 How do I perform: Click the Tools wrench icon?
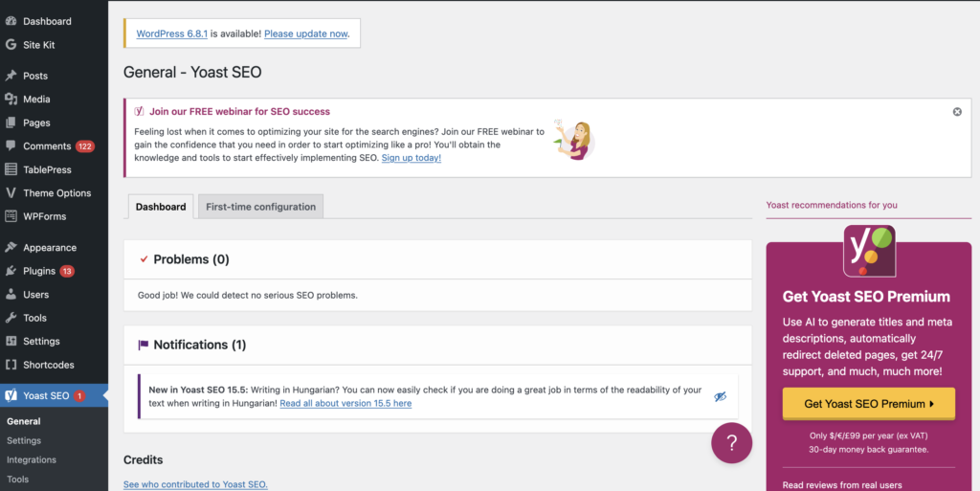pyautogui.click(x=11, y=318)
